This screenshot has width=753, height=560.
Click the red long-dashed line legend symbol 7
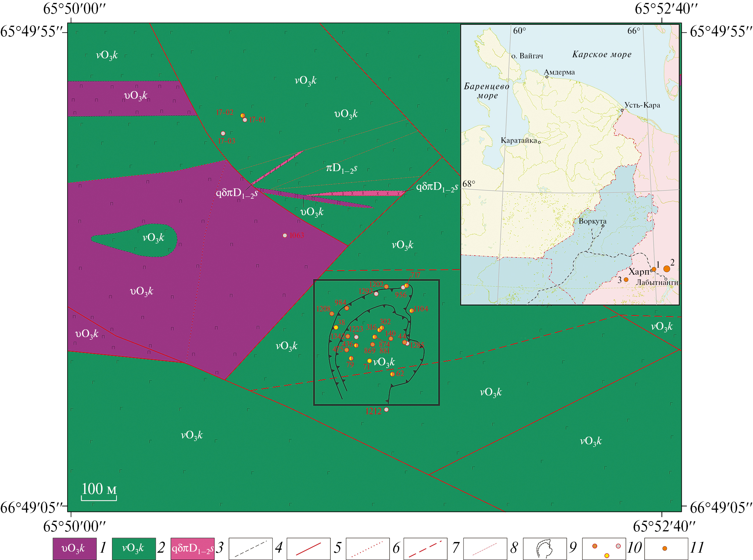(425, 549)
